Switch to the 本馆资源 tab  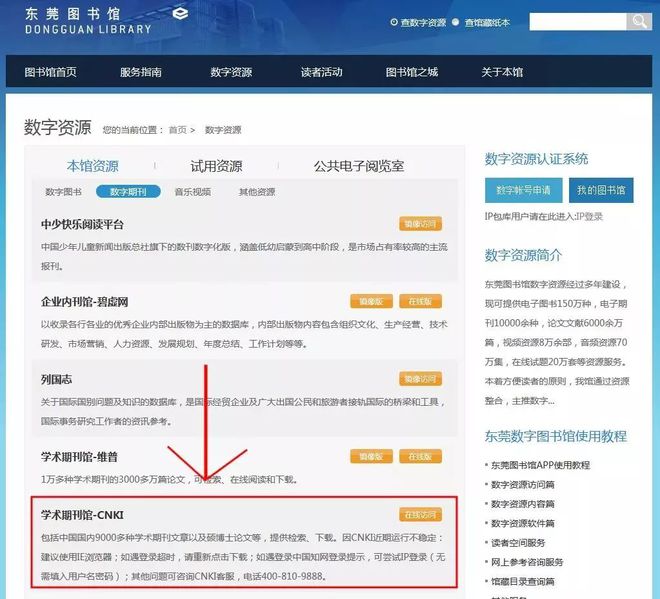tap(93, 166)
